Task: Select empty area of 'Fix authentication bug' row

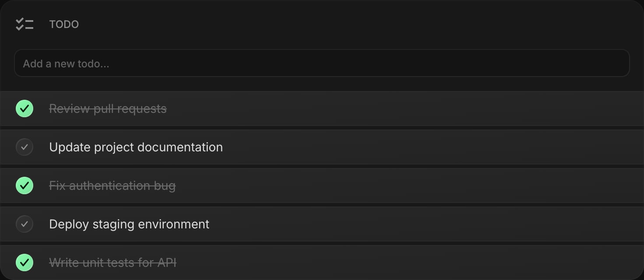Action: (x=407, y=185)
